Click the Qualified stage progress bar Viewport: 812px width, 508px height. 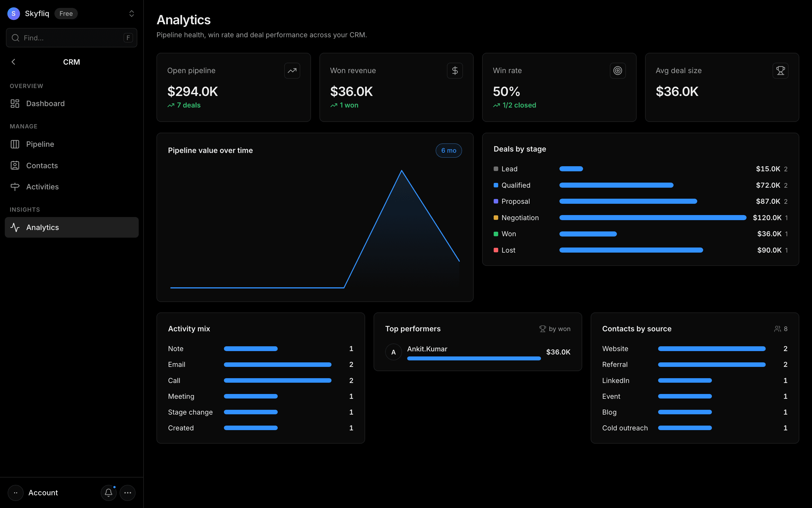616,185
